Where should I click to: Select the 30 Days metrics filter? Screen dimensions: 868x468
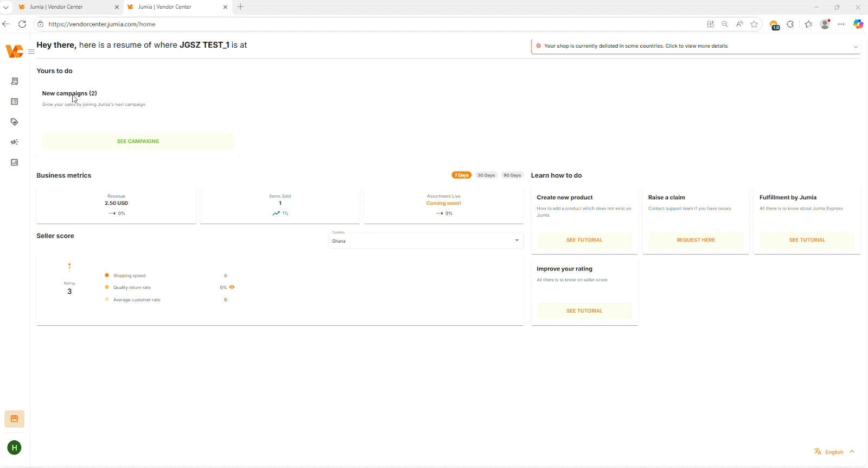pos(486,175)
